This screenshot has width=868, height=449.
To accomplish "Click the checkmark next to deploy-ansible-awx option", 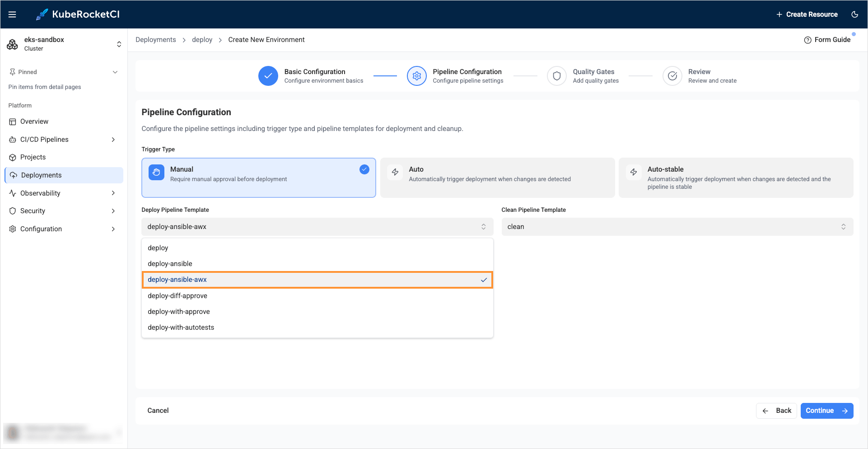I will click(x=484, y=280).
